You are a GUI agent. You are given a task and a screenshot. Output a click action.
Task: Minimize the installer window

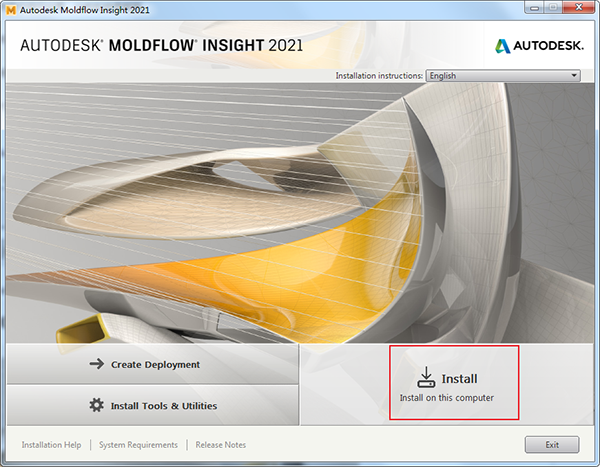point(535,7)
